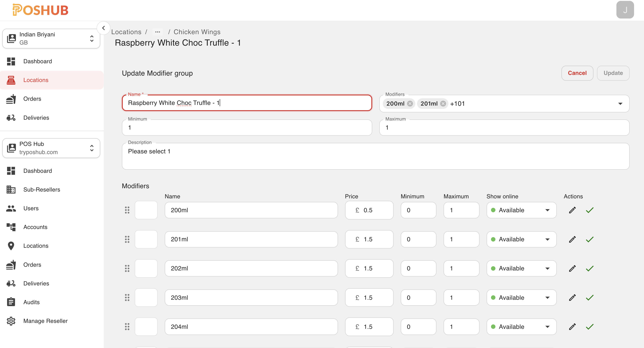This screenshot has width=644, height=348.
Task: Click image box beside 202ml modifier
Action: pos(146,269)
